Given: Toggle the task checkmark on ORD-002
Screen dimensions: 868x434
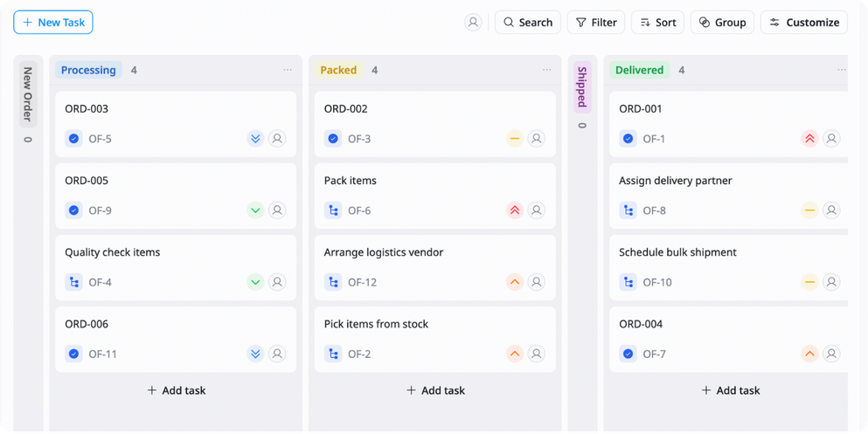Looking at the screenshot, I should coord(333,139).
